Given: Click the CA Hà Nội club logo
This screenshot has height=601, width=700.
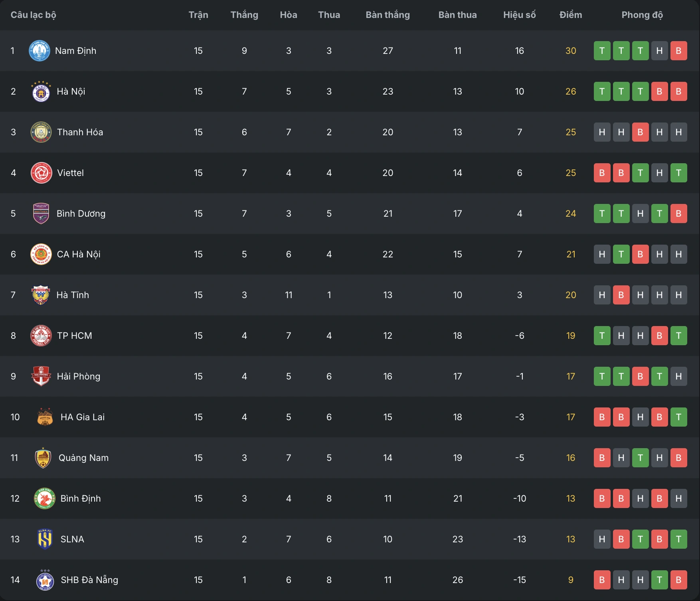Looking at the screenshot, I should tap(41, 254).
